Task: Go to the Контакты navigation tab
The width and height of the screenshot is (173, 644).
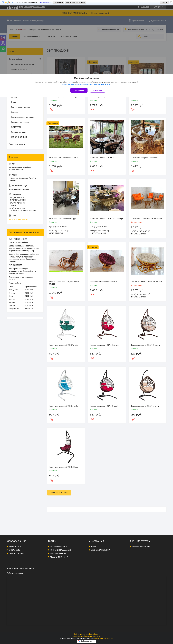Action: point(51,36)
